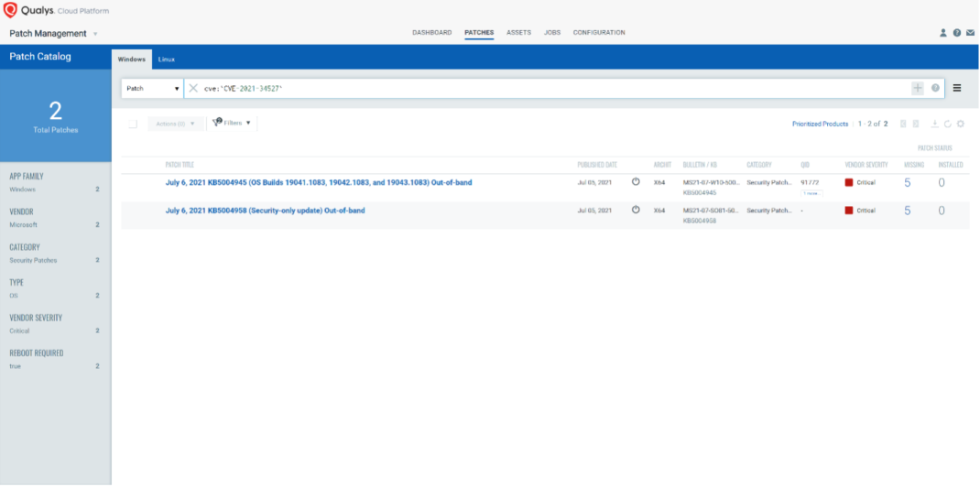Open the mail envelope icon
Image resolution: width=980 pixels, height=487 pixels.
point(970,33)
